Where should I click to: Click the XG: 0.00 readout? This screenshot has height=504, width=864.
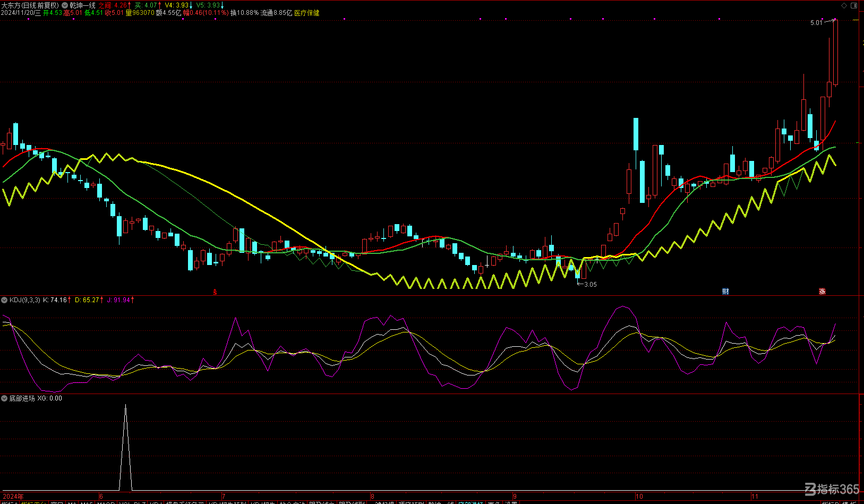point(49,398)
